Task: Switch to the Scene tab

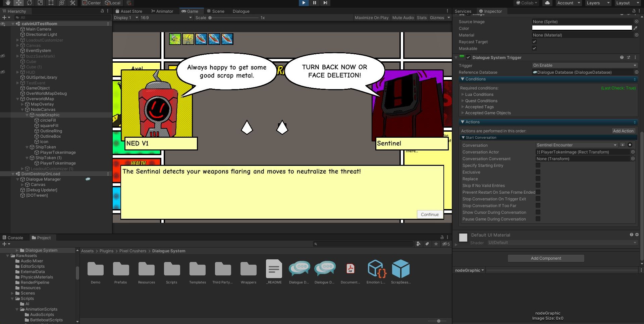Action: pos(215,11)
